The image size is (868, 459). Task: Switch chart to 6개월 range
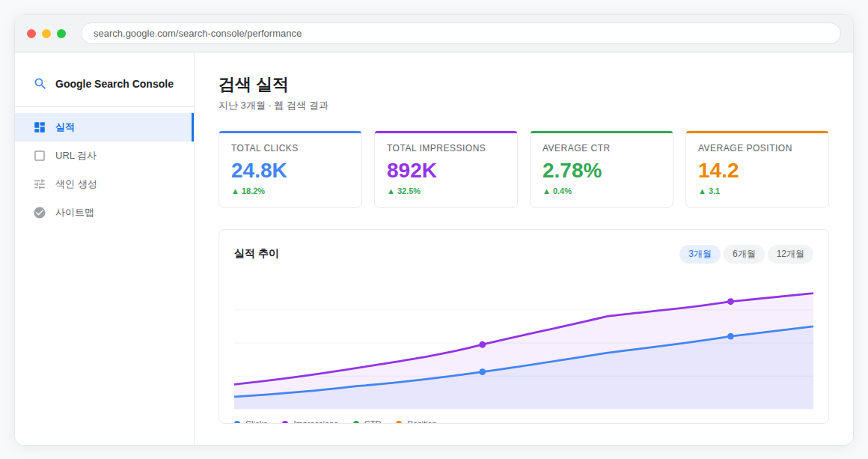pyautogui.click(x=744, y=254)
